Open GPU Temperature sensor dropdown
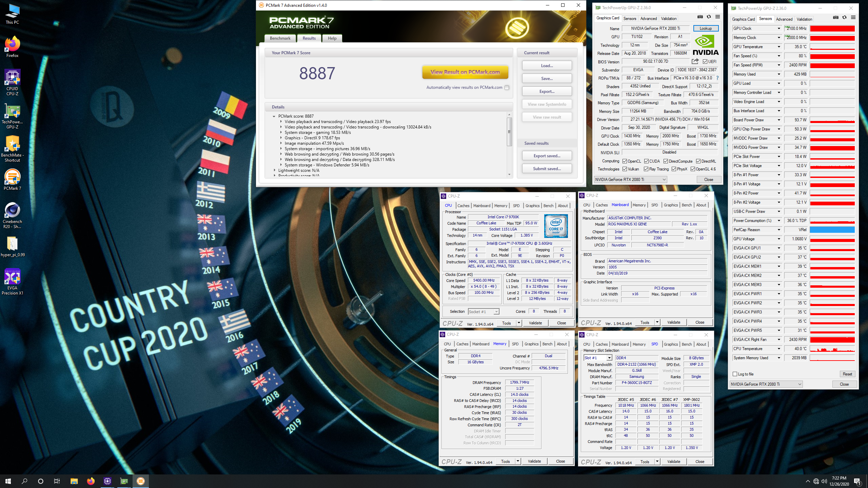 [x=779, y=47]
